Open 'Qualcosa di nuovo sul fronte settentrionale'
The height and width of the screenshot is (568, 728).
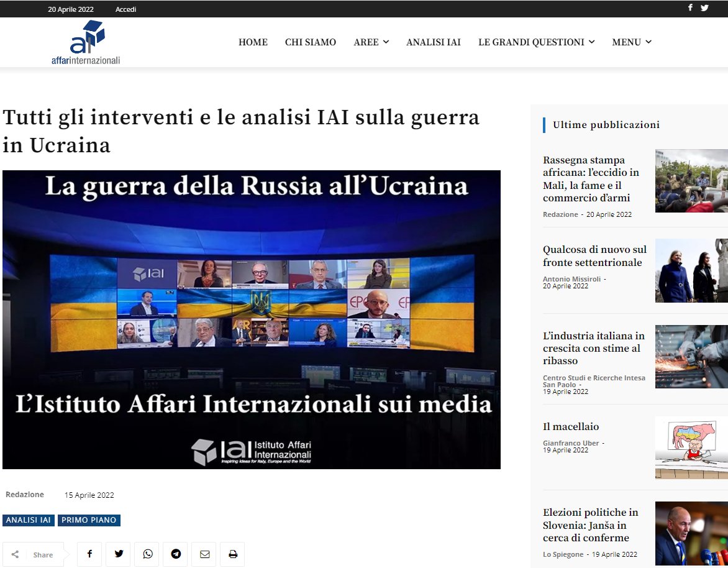pyautogui.click(x=594, y=256)
